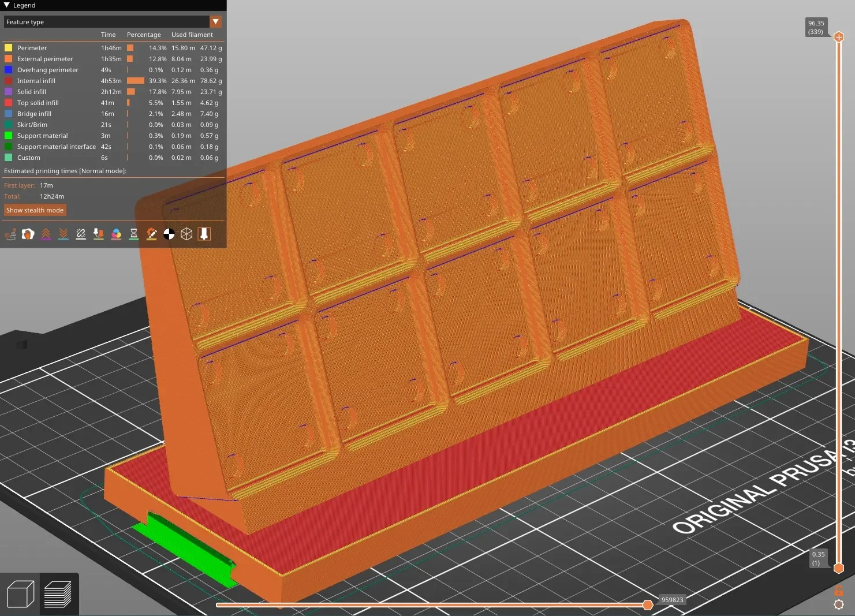The width and height of the screenshot is (855, 616).
Task: Switch to sliced layers preview view
Action: pos(58,594)
